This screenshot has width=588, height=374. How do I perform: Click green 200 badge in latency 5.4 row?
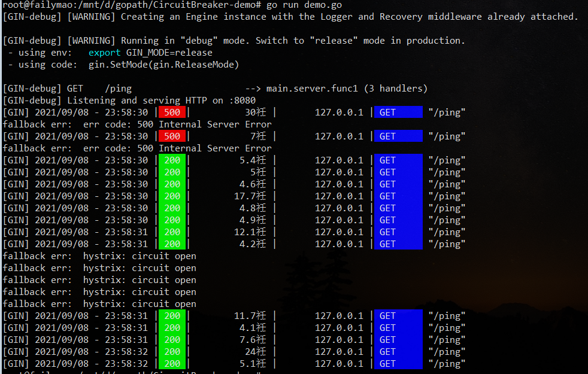pyautogui.click(x=172, y=160)
